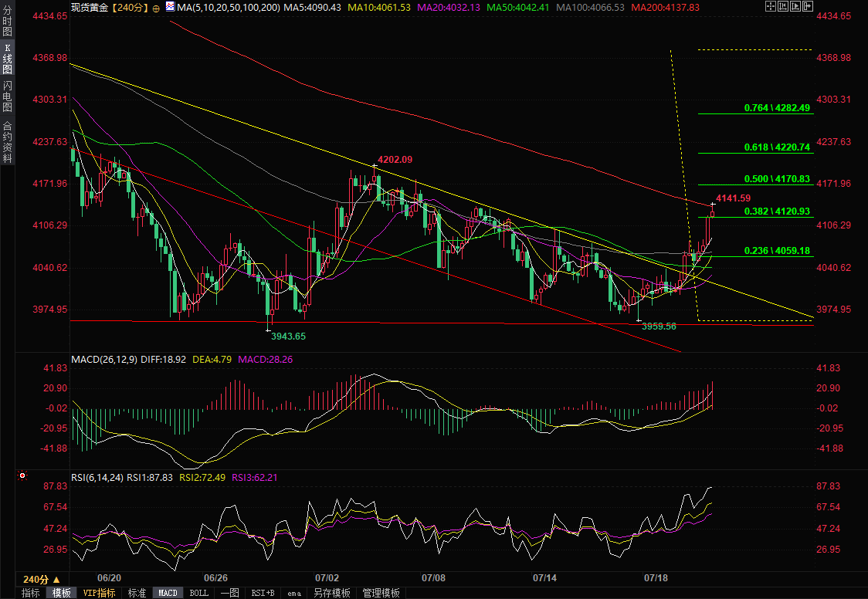This screenshot has height=599, width=868.
Task: Open the 合约资料 sidebar tab
Action: coord(7,141)
